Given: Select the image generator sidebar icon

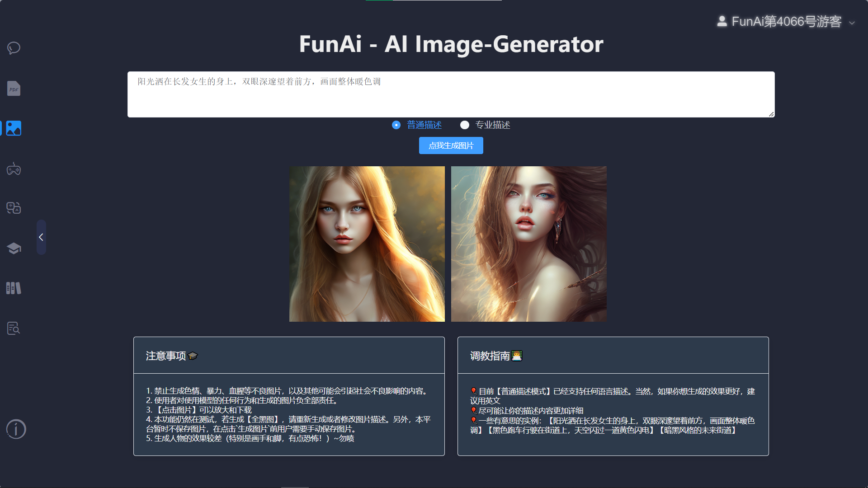Looking at the screenshot, I should [x=14, y=128].
